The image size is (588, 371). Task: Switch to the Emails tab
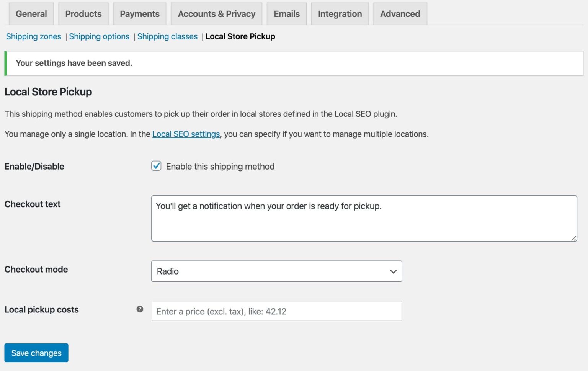click(x=286, y=13)
